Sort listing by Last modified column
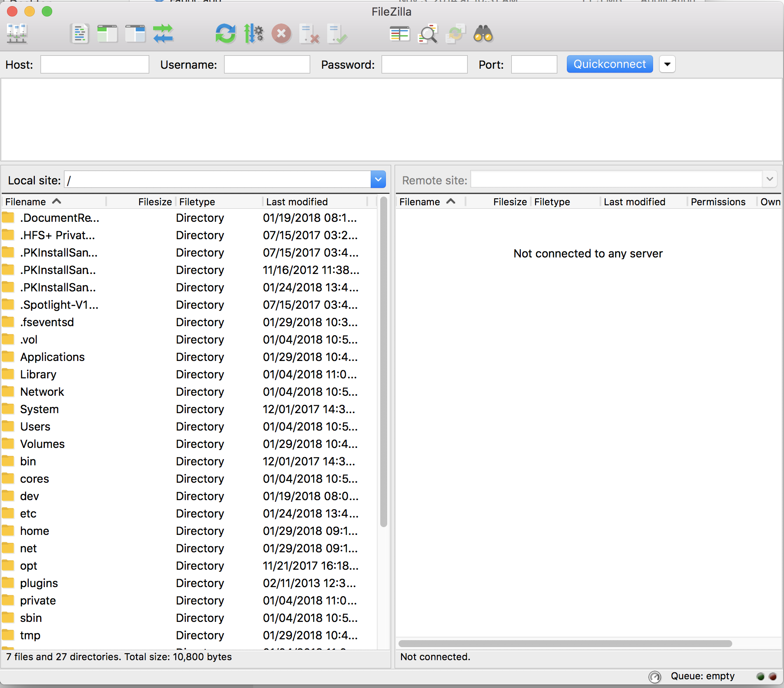 (x=297, y=201)
